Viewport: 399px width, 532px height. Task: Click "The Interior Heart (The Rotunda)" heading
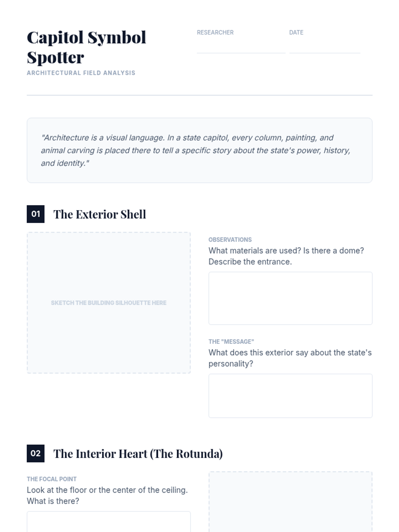(x=138, y=454)
